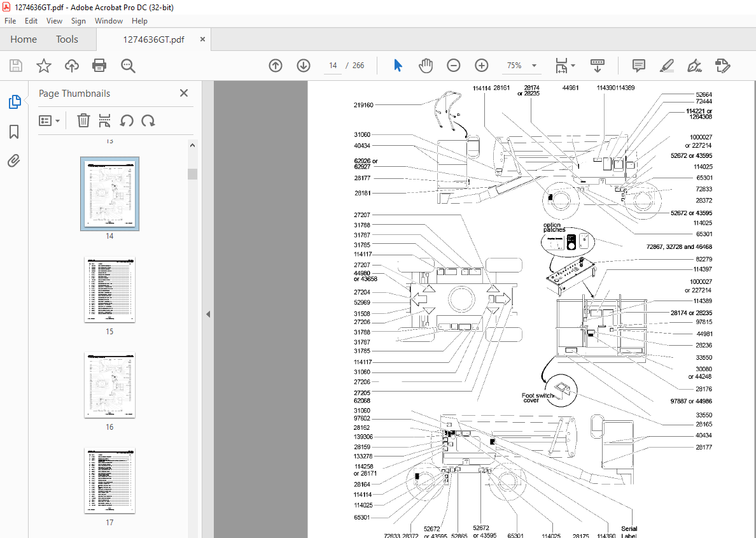
Task: Show the Attachments pane
Action: tap(13, 160)
